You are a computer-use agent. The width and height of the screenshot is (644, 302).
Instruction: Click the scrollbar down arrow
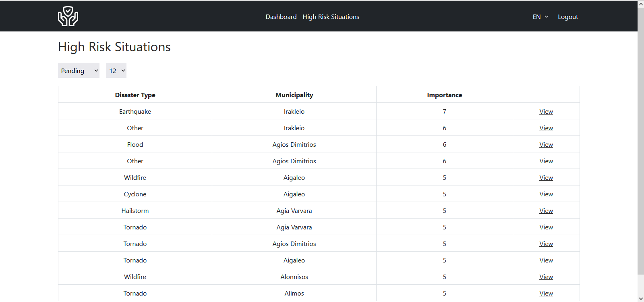tap(641, 298)
